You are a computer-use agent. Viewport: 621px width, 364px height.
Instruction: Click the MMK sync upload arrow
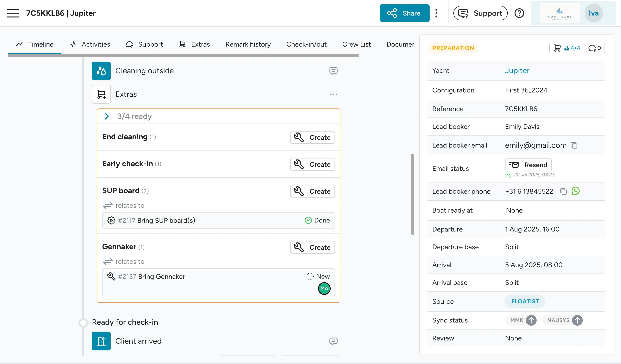coord(531,320)
